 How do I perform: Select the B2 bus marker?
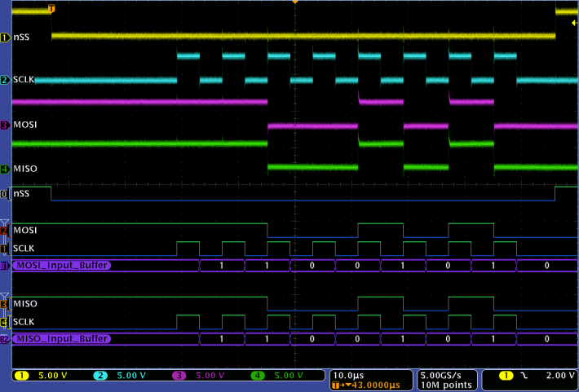tap(5, 339)
